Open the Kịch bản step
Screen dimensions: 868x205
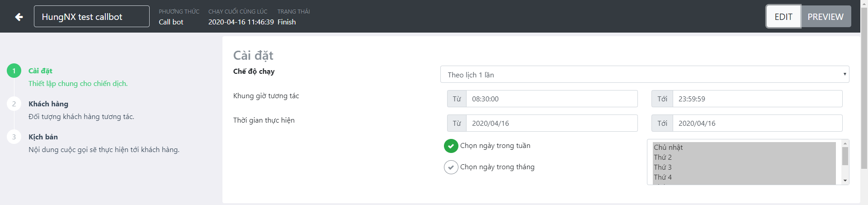(43, 137)
